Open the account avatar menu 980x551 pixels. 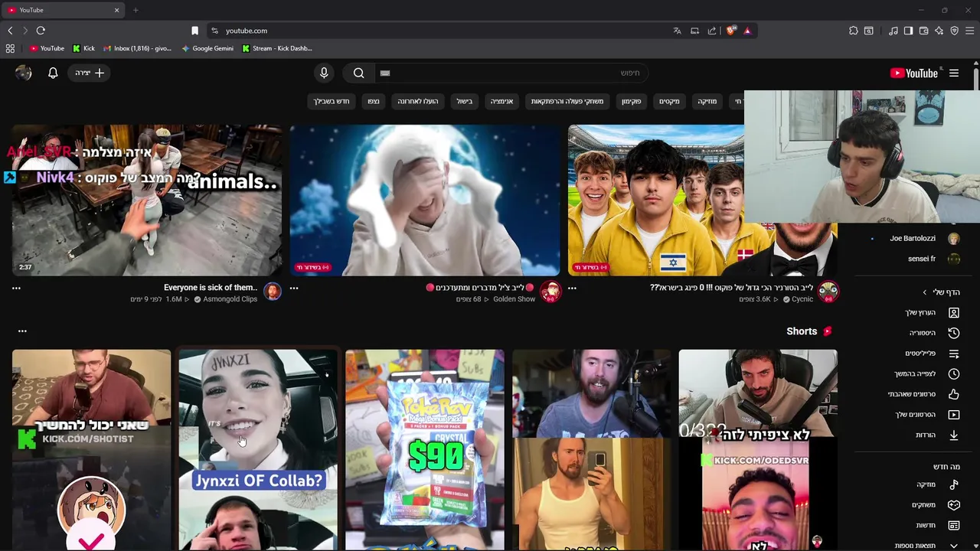pyautogui.click(x=24, y=73)
